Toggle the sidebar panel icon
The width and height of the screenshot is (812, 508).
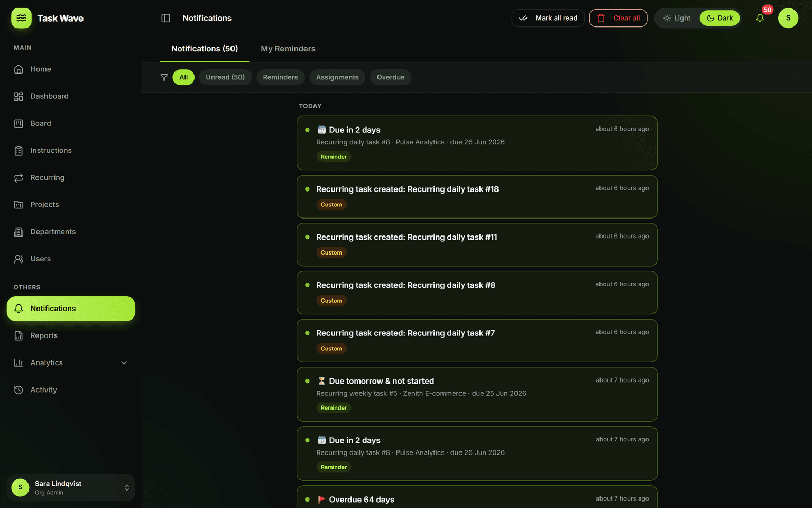click(x=165, y=18)
